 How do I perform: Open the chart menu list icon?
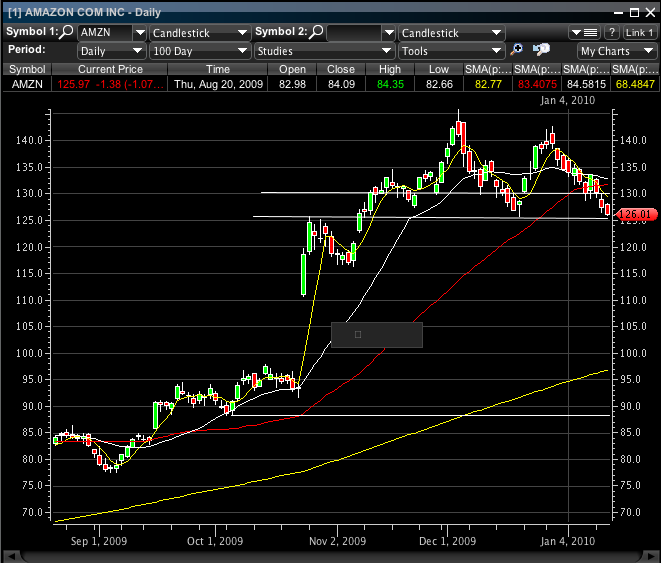pyautogui.click(x=584, y=32)
